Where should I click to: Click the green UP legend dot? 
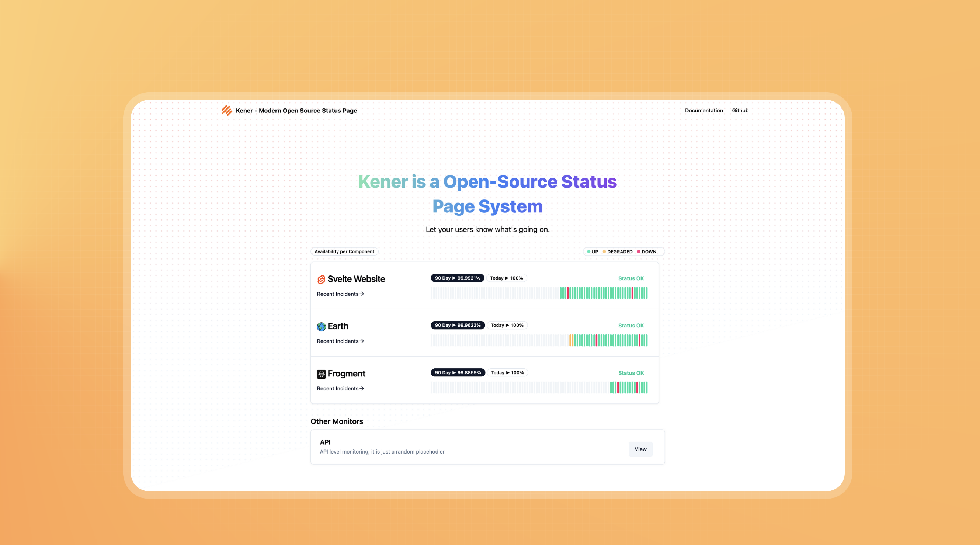pyautogui.click(x=588, y=251)
